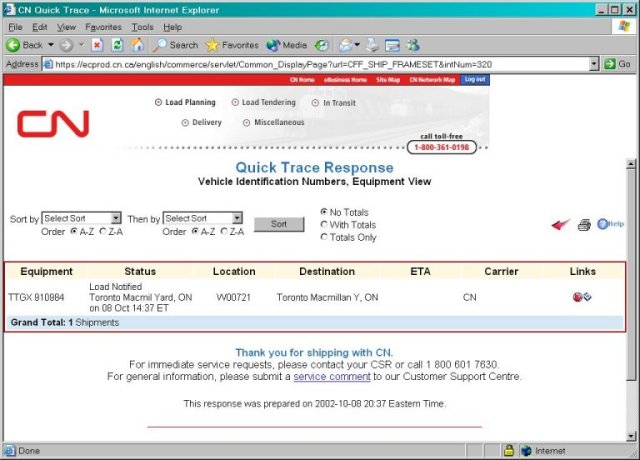Follow the service comment link
Image resolution: width=640 pixels, height=460 pixels.
[332, 376]
